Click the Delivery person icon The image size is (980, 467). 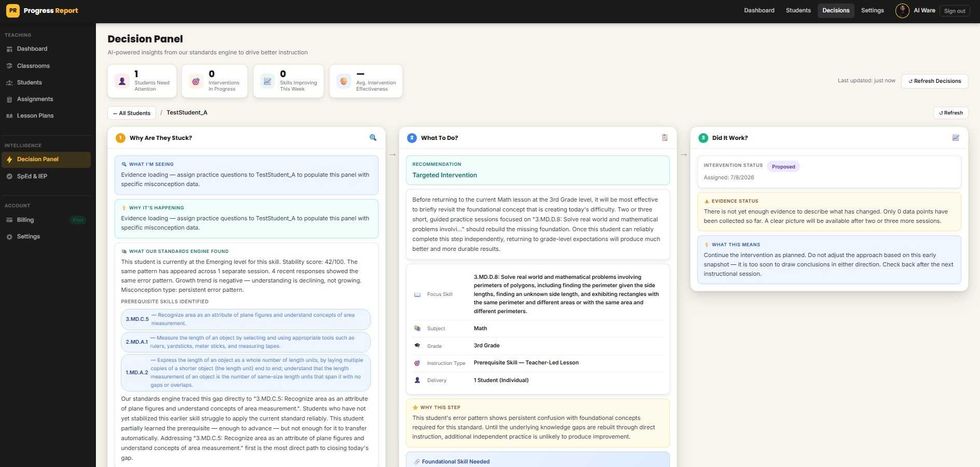coord(418,380)
